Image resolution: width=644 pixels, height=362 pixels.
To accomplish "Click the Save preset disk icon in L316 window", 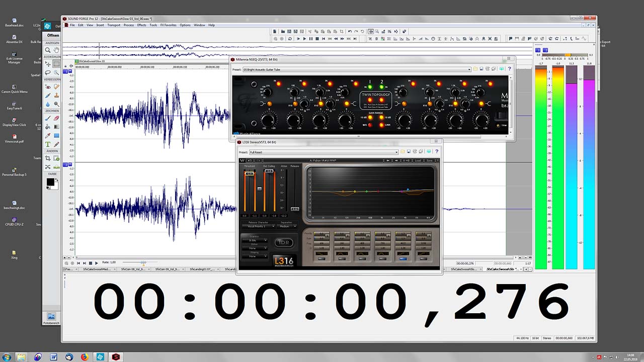I will coord(409,151).
